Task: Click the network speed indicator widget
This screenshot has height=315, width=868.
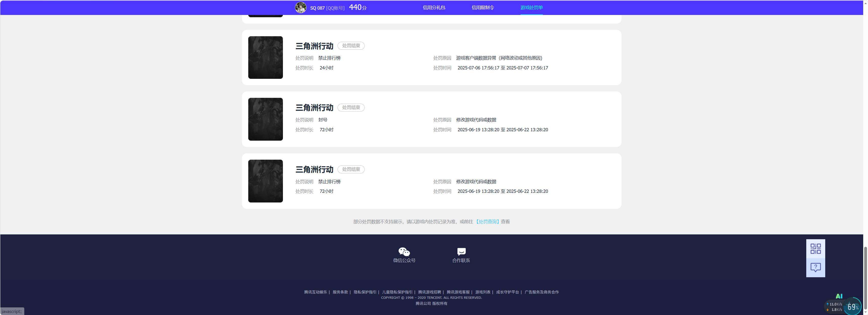Action: (834, 307)
